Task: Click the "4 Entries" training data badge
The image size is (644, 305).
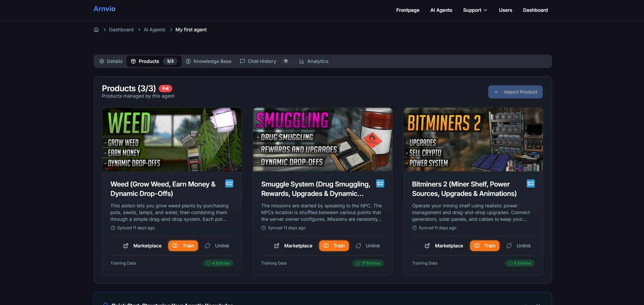Action: pyautogui.click(x=218, y=263)
